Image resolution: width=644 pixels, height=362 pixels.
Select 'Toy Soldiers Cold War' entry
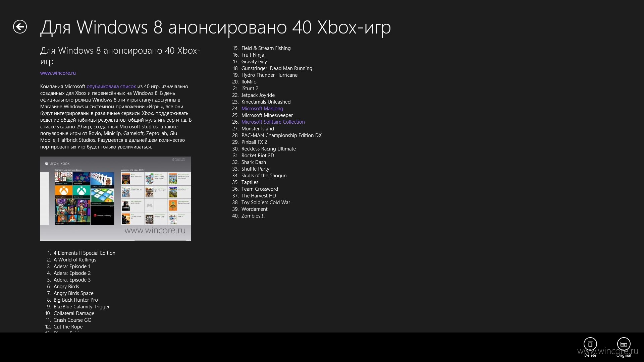266,202
